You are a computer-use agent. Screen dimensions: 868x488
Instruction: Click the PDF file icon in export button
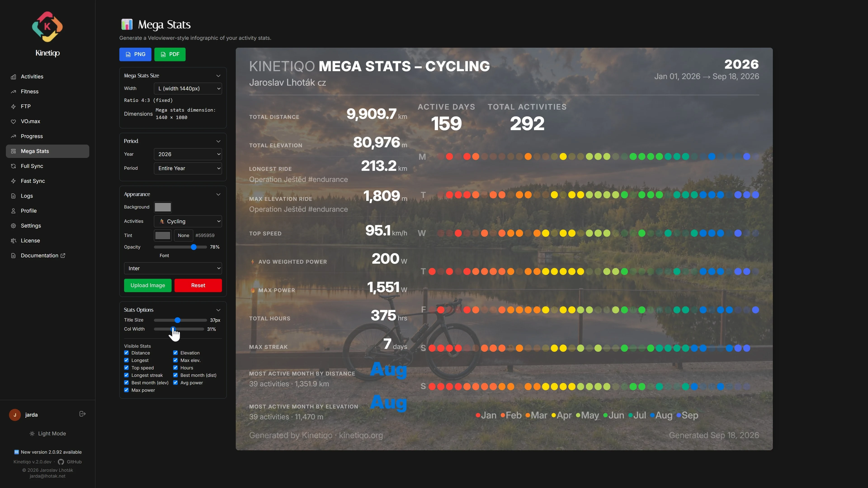point(163,54)
